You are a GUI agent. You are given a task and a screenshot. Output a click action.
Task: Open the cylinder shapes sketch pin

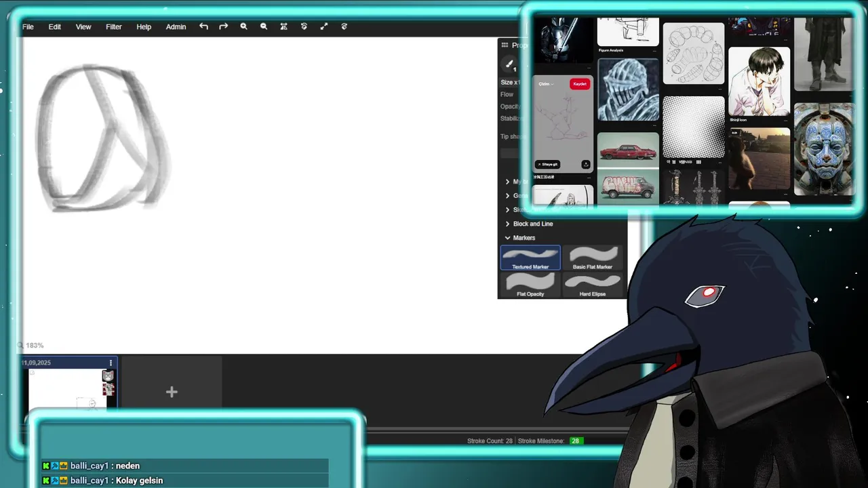click(x=693, y=54)
